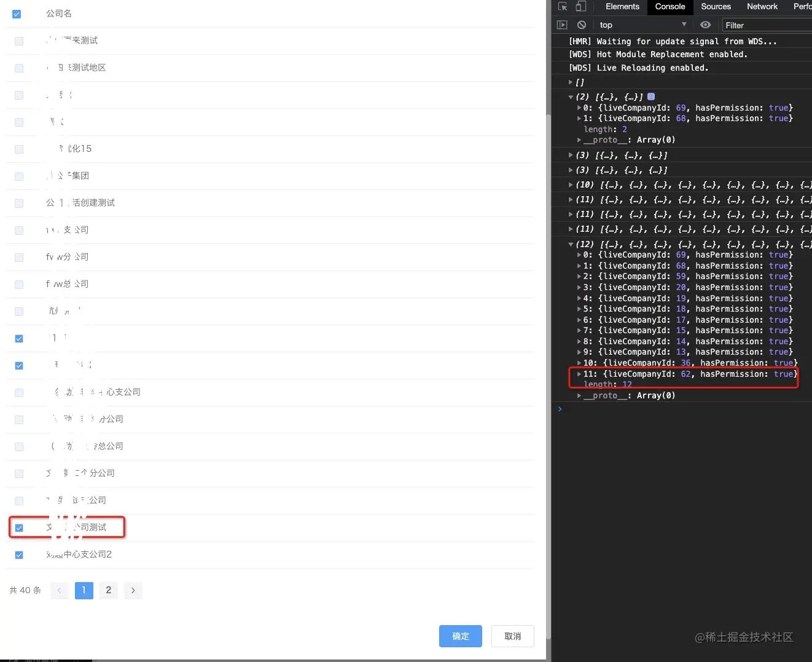Switch to the Elements tab
This screenshot has width=812, height=662.
622,7
